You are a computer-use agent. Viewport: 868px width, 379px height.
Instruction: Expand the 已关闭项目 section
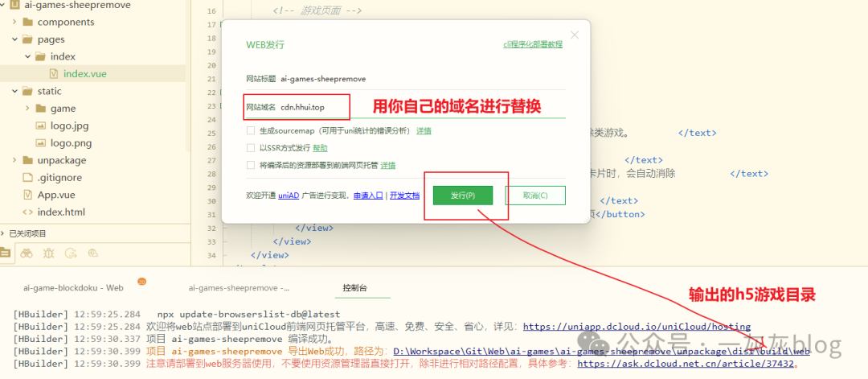[x=3, y=233]
